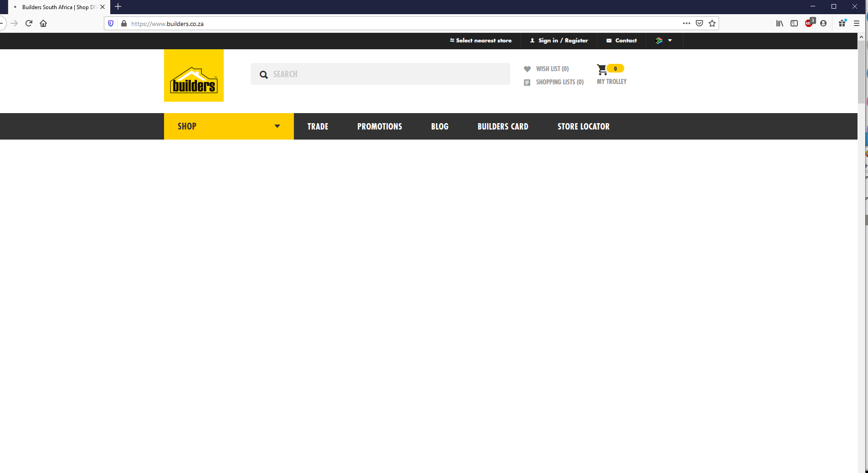The image size is (868, 473).
Task: Open the Firefox account icon
Action: point(823,23)
